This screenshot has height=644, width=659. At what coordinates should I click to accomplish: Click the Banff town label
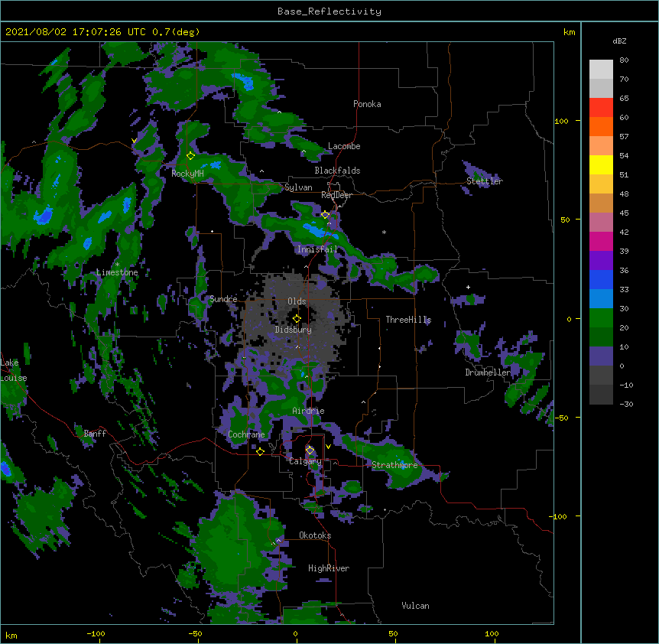point(95,434)
